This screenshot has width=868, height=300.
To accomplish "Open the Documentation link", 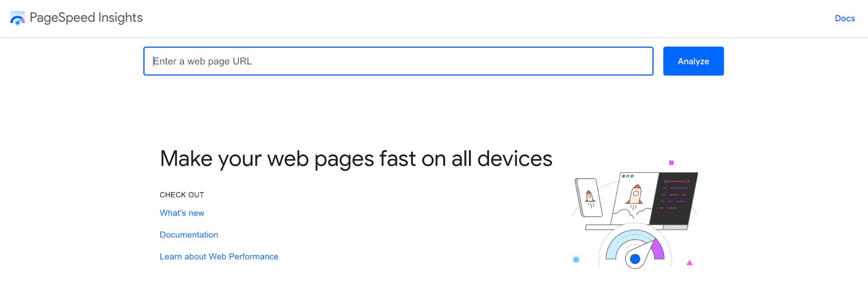I will click(x=188, y=234).
